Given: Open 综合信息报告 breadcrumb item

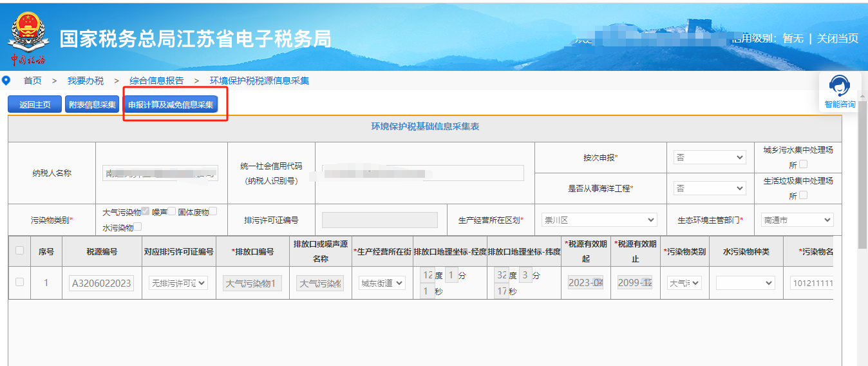Looking at the screenshot, I should pos(156,81).
